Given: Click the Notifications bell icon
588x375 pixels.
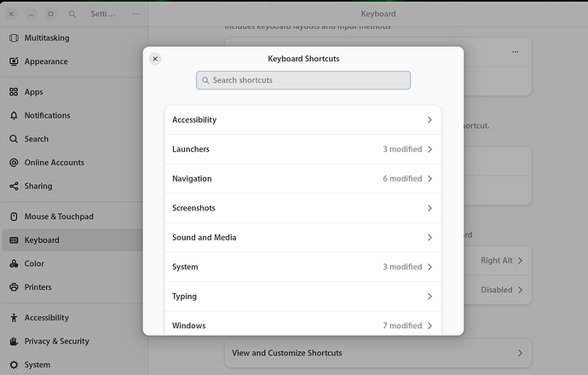Looking at the screenshot, I should tap(14, 116).
